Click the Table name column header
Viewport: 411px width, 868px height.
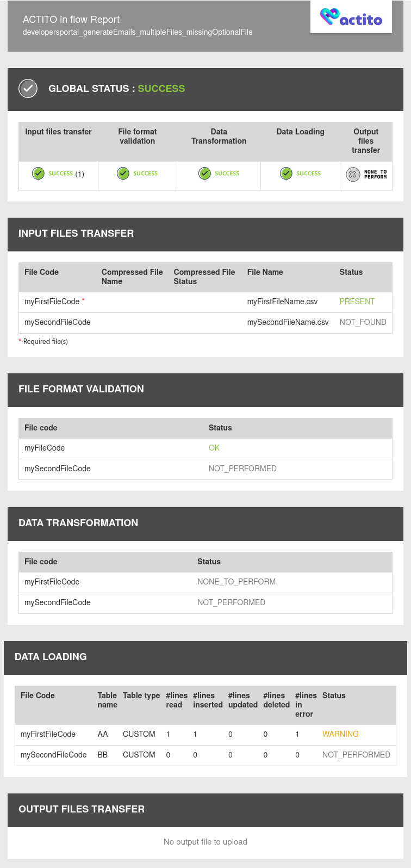[x=107, y=700]
